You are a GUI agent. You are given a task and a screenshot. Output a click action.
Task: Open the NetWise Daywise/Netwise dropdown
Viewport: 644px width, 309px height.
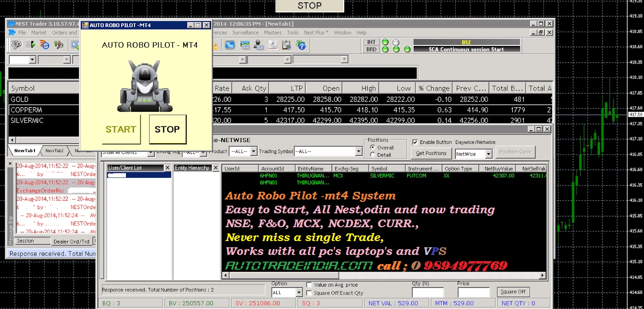tap(488, 154)
